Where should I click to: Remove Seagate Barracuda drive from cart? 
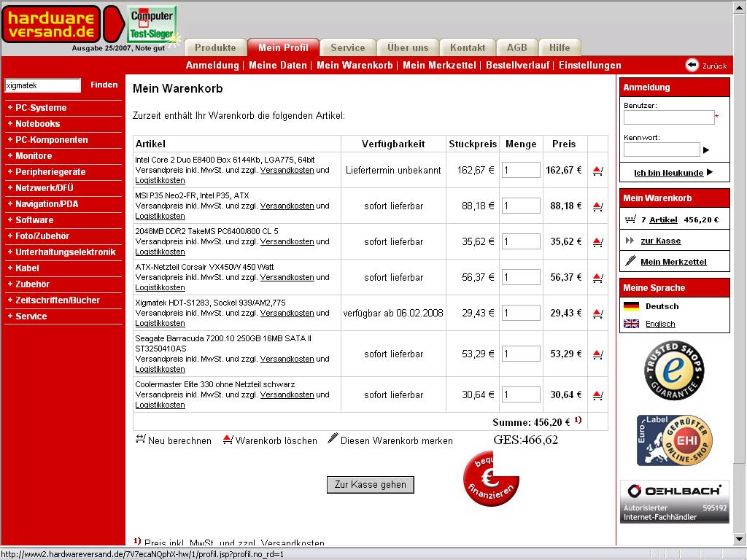tap(598, 354)
